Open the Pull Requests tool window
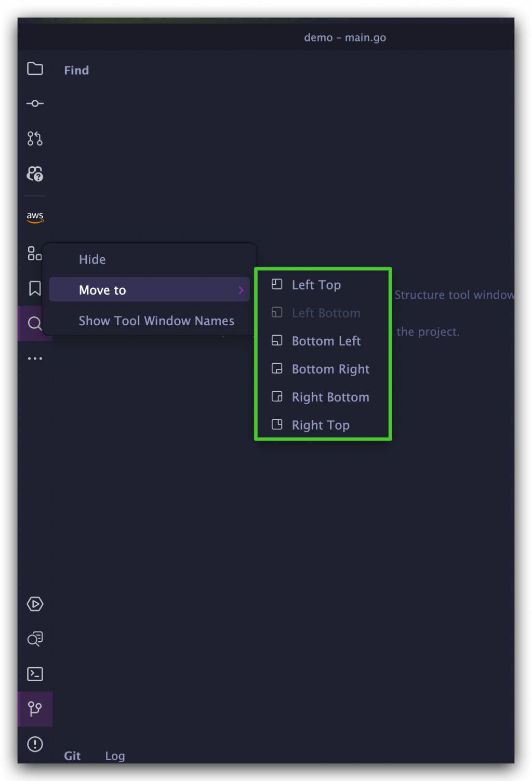Screen dimensions: 532x781 pyautogui.click(x=35, y=138)
